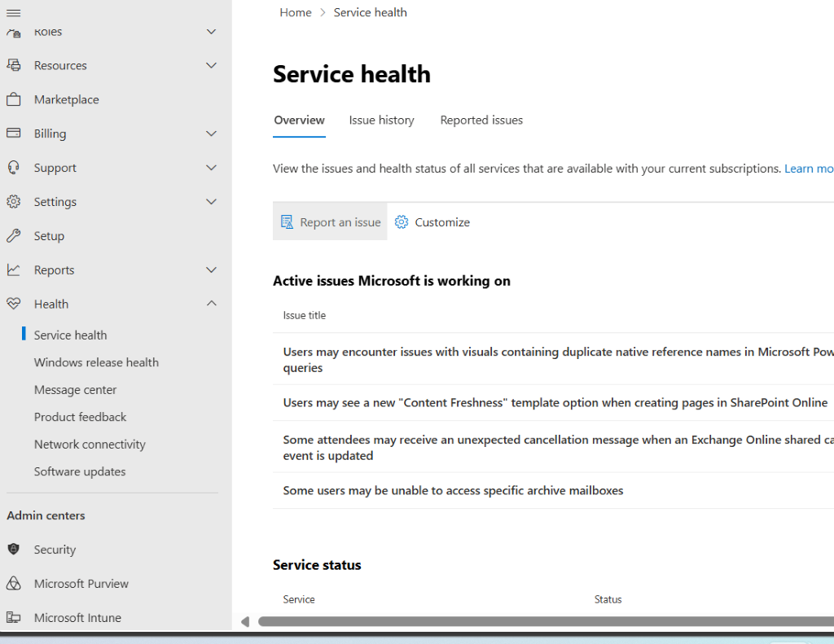Open Message center
The width and height of the screenshot is (834, 644).
(75, 390)
